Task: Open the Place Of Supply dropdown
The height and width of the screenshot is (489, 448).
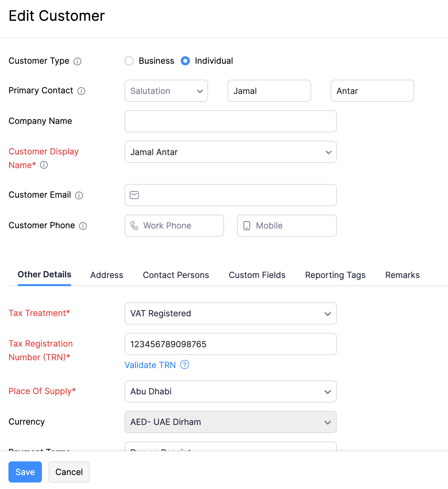Action: pyautogui.click(x=230, y=391)
